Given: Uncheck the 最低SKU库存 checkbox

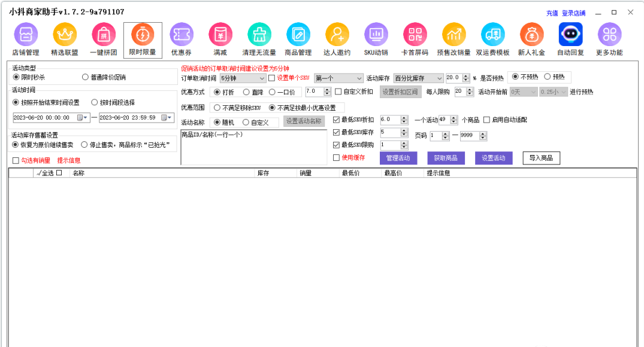Looking at the screenshot, I should [336, 132].
